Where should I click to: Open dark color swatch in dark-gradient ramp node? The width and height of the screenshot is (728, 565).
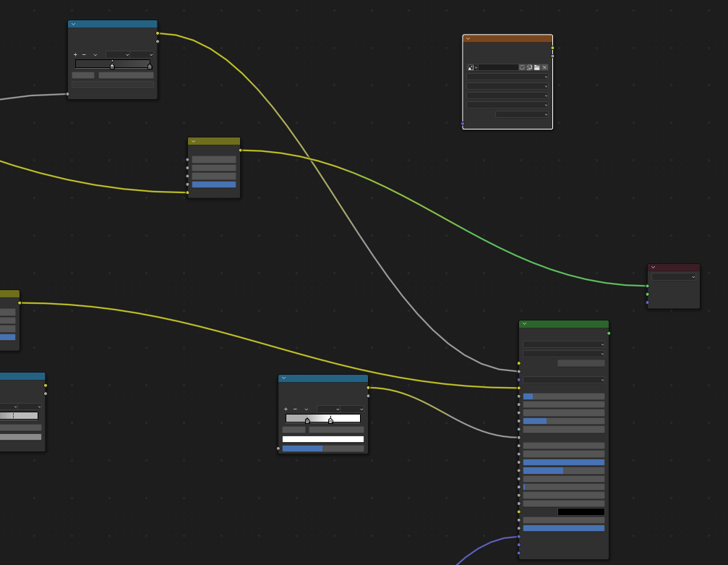point(113,85)
